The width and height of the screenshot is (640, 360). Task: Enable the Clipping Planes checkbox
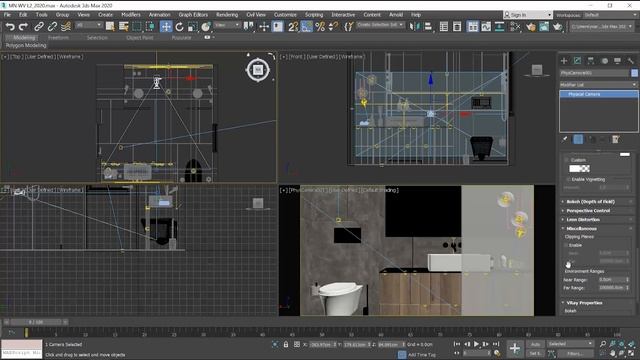pyautogui.click(x=567, y=245)
